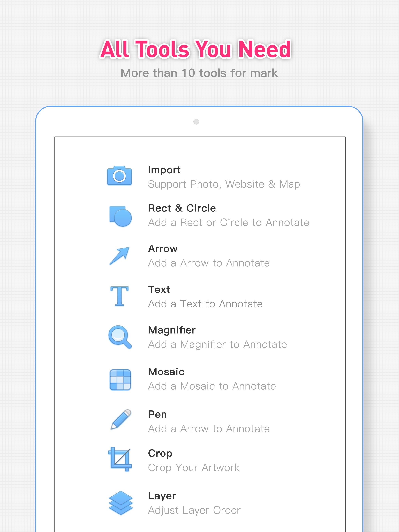Select the Pen pencil icon
Screen dimensions: 399x532
pos(121,419)
